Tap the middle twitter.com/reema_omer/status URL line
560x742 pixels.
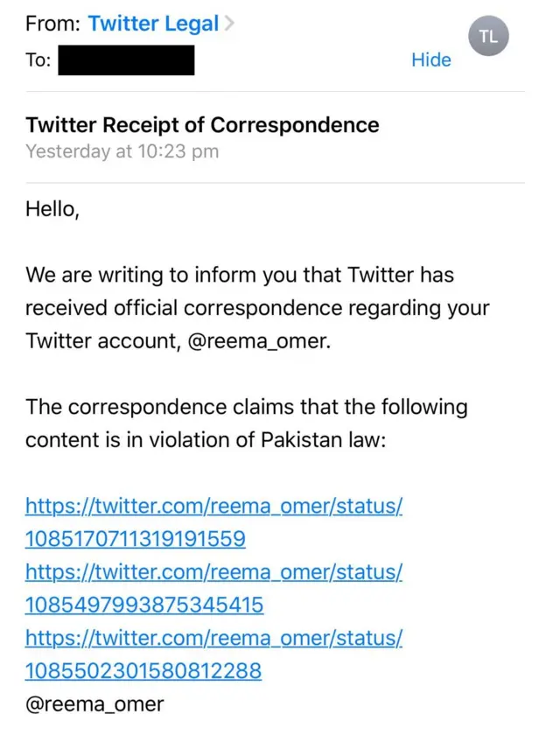click(213, 572)
